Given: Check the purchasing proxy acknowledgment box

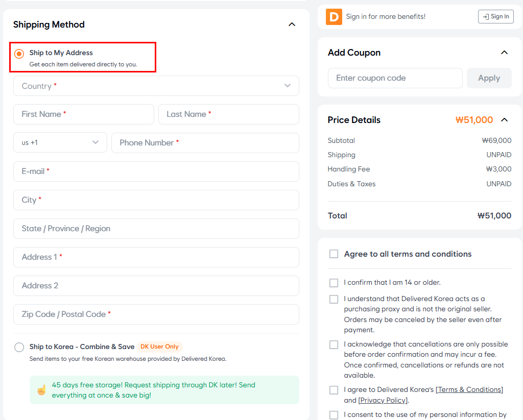Looking at the screenshot, I should [x=334, y=299].
